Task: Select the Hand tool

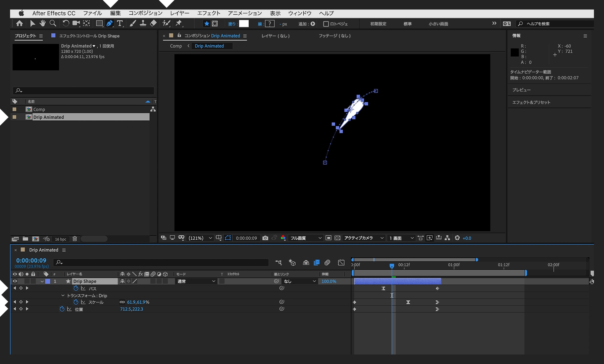Action: [43, 23]
